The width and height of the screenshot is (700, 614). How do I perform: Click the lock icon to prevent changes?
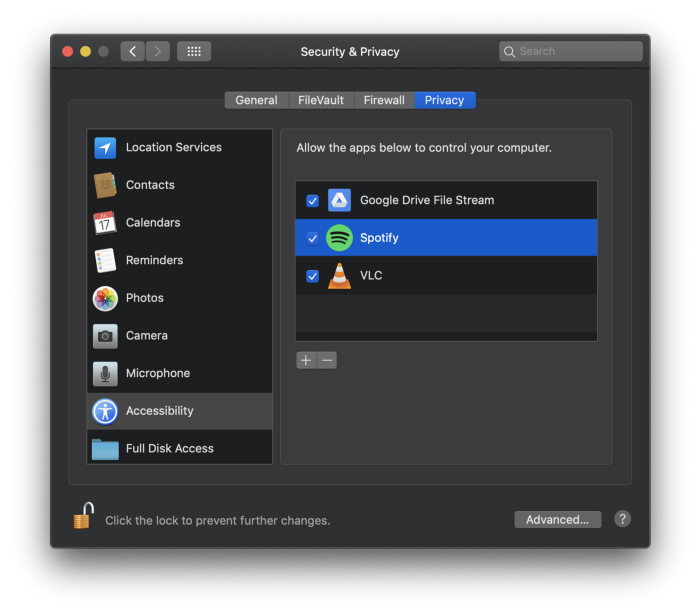coord(82,517)
